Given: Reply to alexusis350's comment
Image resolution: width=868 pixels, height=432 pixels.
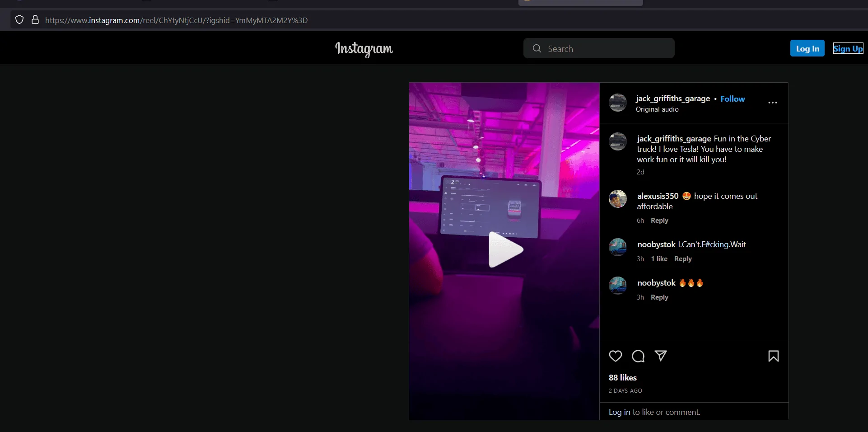Looking at the screenshot, I should tap(659, 221).
